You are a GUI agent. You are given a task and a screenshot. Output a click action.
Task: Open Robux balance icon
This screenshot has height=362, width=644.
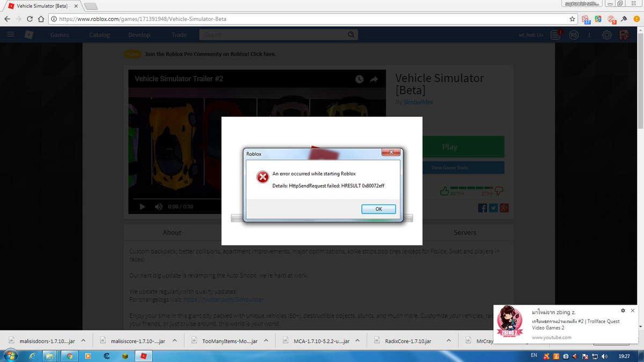(574, 35)
